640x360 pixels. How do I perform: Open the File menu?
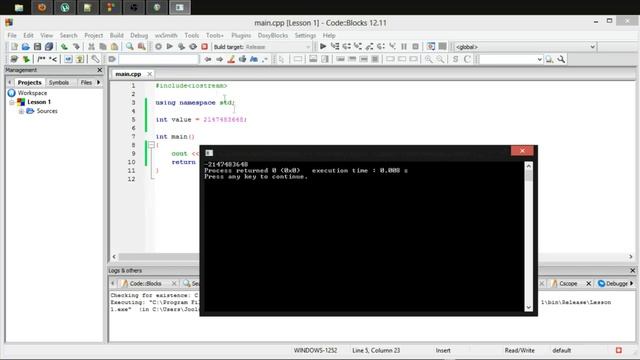point(12,36)
